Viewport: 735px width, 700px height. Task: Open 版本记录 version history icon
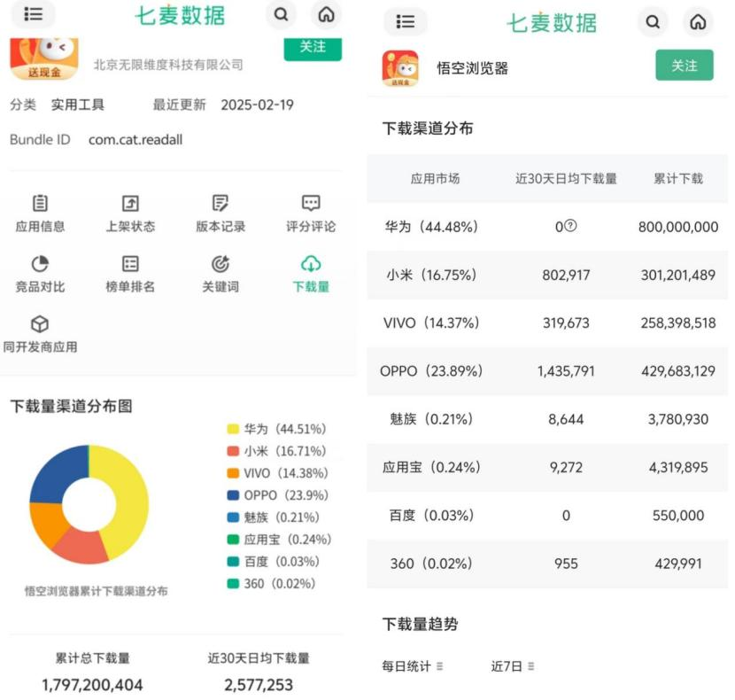click(220, 205)
